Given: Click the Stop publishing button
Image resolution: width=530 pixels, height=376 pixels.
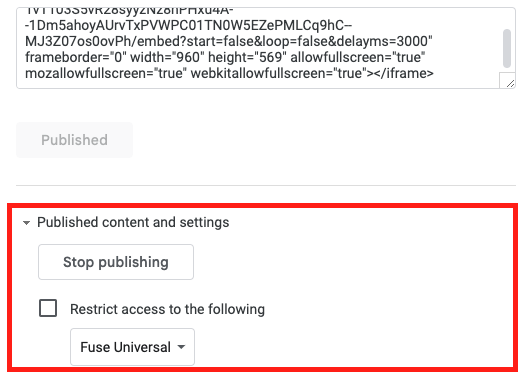Looking at the screenshot, I should (116, 262).
